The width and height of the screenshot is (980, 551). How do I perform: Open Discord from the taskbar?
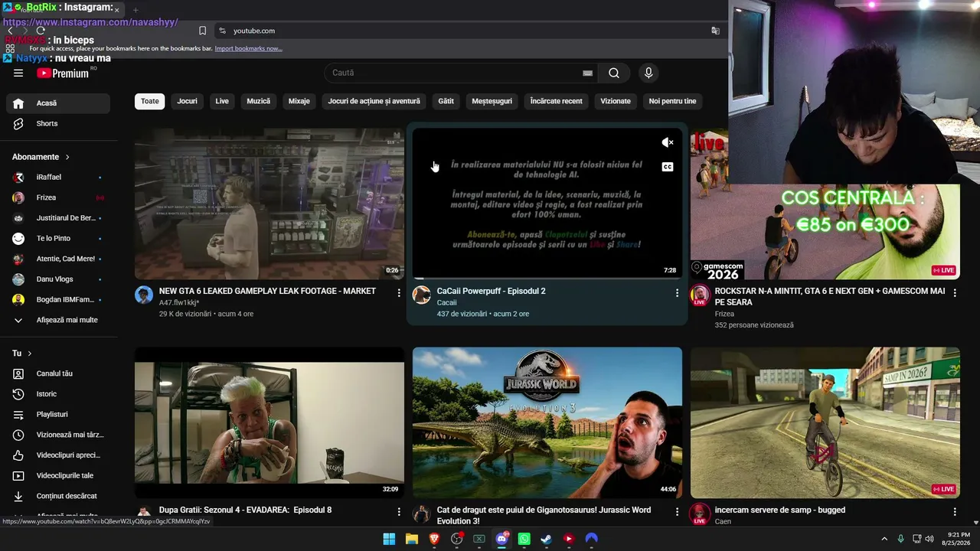tap(501, 539)
